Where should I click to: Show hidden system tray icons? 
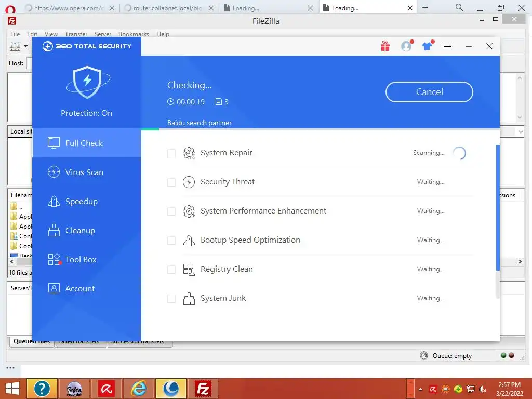pos(421,389)
